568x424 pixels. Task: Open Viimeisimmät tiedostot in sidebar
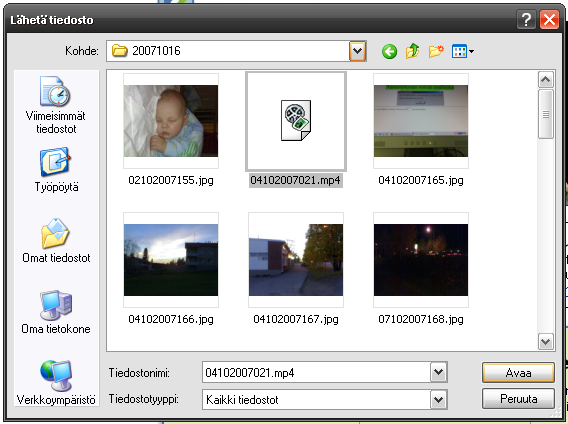pyautogui.click(x=56, y=105)
